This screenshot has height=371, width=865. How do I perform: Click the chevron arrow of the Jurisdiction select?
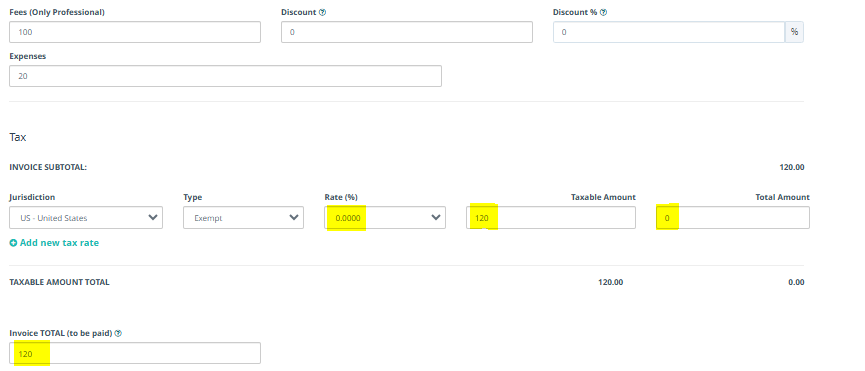click(x=153, y=217)
